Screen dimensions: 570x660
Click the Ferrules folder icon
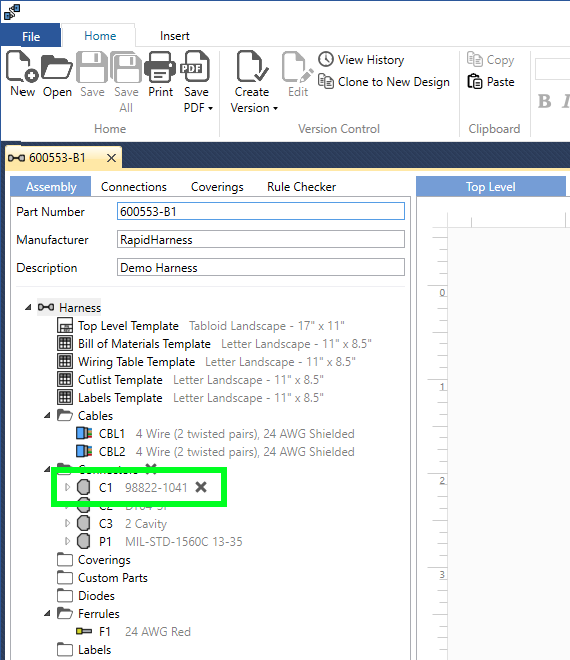65,613
